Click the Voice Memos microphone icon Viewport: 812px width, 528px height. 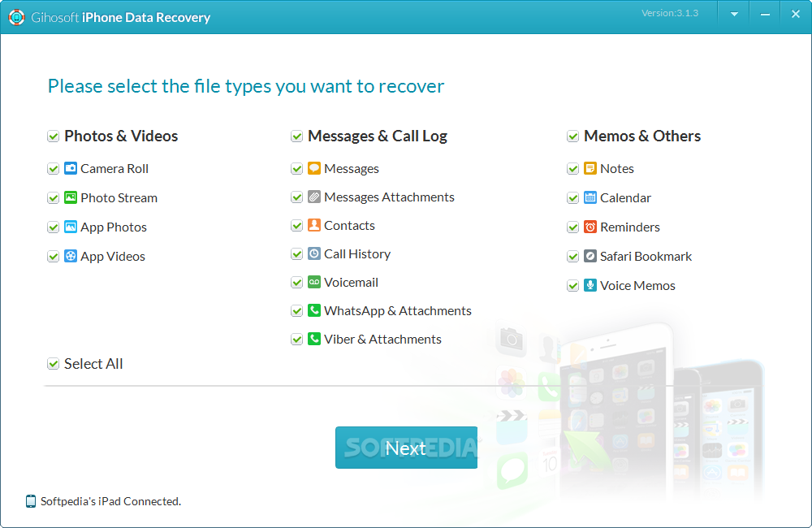pyautogui.click(x=590, y=285)
